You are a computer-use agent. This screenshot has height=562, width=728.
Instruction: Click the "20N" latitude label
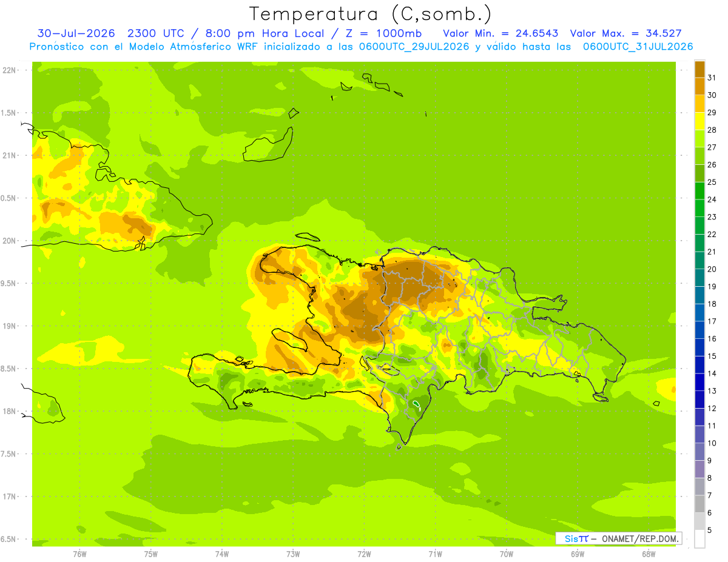pos(10,241)
